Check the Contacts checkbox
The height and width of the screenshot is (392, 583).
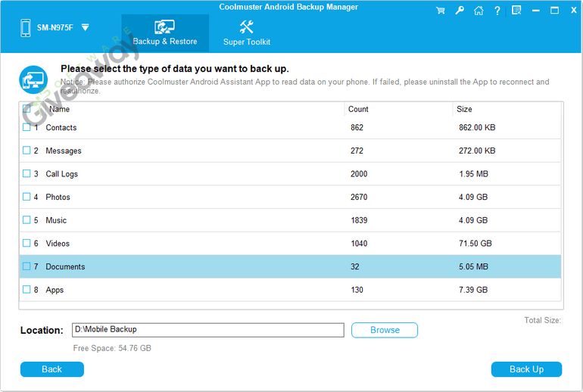(26, 127)
